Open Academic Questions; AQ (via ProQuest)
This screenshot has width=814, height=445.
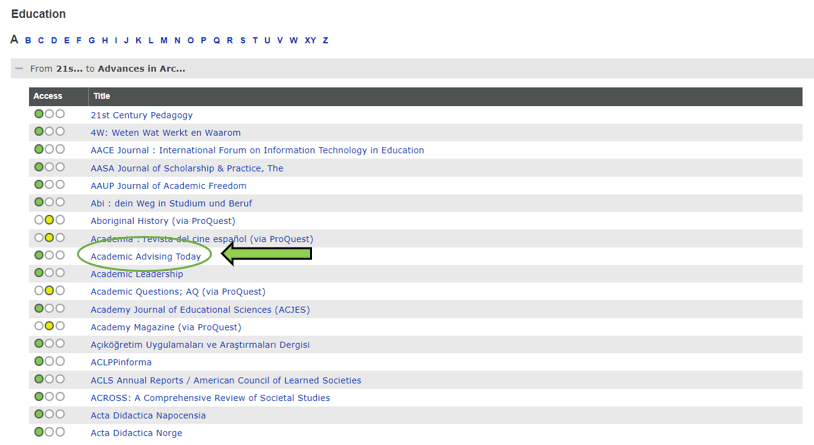point(178,292)
